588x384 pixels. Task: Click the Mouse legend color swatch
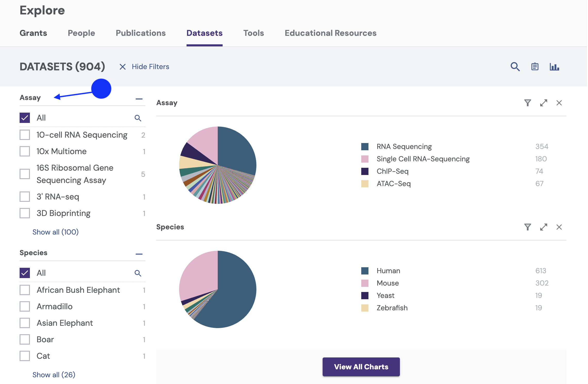click(x=365, y=283)
